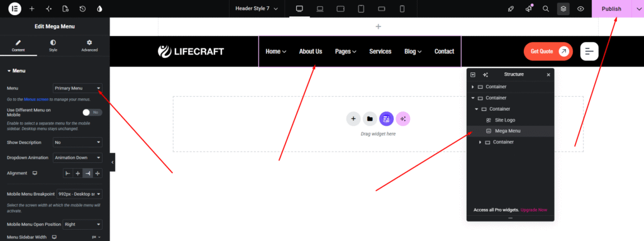Open the Finder search magnifier icon
The width and height of the screenshot is (644, 241).
[x=546, y=9]
